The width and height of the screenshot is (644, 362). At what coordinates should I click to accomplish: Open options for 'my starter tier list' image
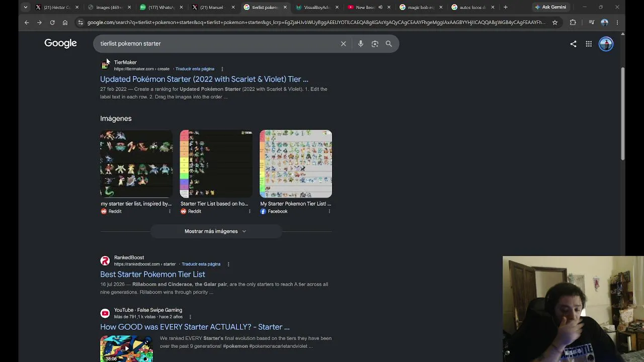(x=170, y=211)
